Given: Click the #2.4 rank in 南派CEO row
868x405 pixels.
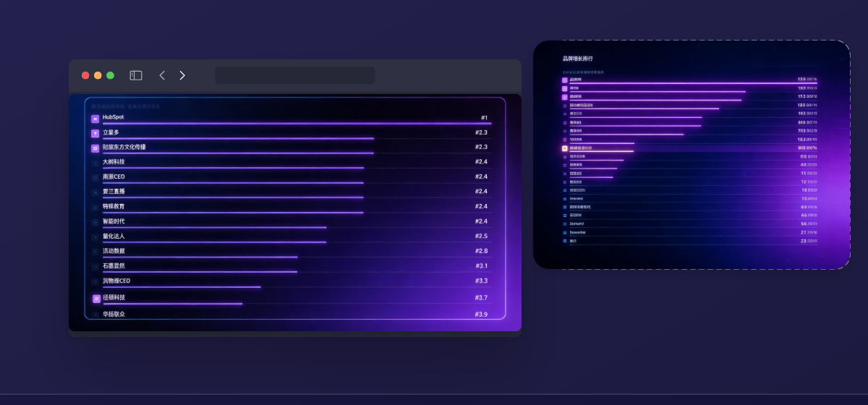Looking at the screenshot, I should (481, 176).
